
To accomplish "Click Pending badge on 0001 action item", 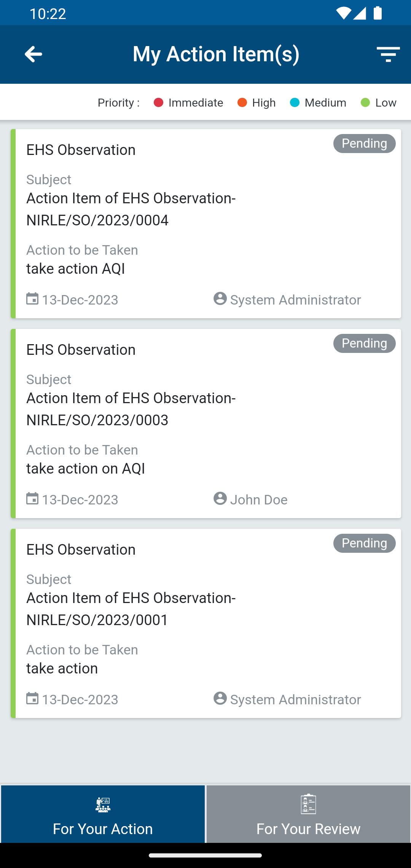I will point(365,543).
